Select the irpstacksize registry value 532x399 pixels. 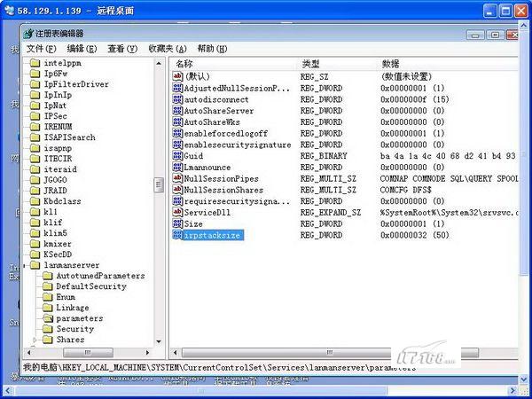click(213, 235)
